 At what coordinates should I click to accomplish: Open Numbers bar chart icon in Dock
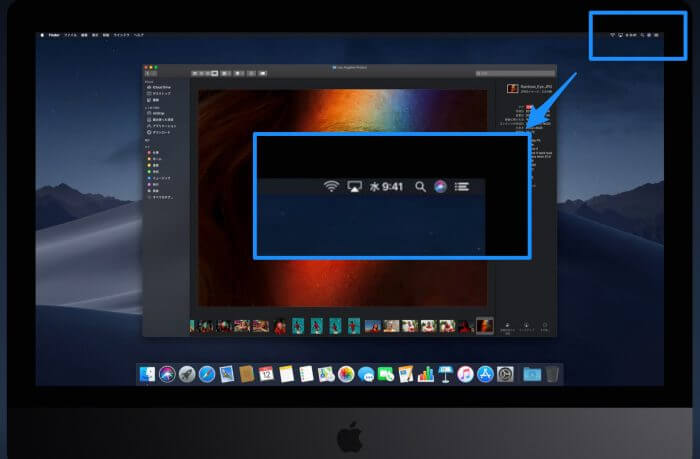click(x=425, y=374)
